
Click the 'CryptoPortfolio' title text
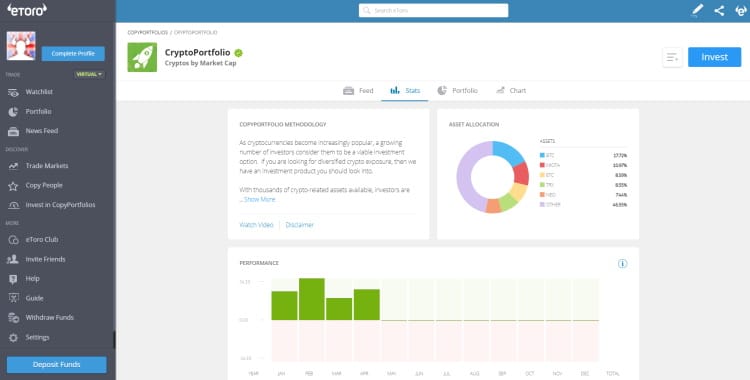198,53
